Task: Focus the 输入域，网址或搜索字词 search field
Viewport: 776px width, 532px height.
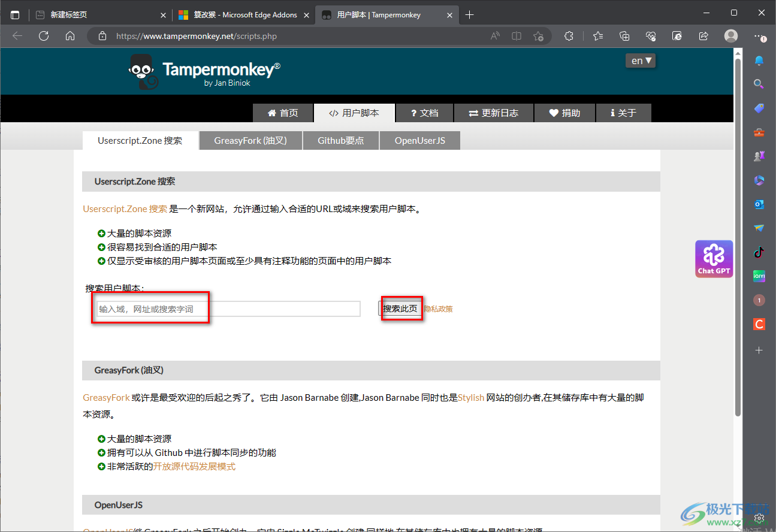Action: click(x=228, y=309)
